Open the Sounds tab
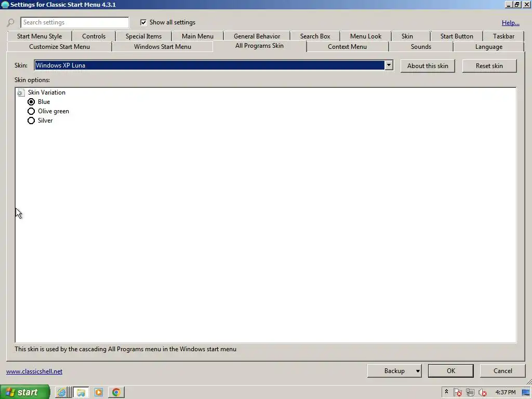532x399 pixels. [x=421, y=47]
